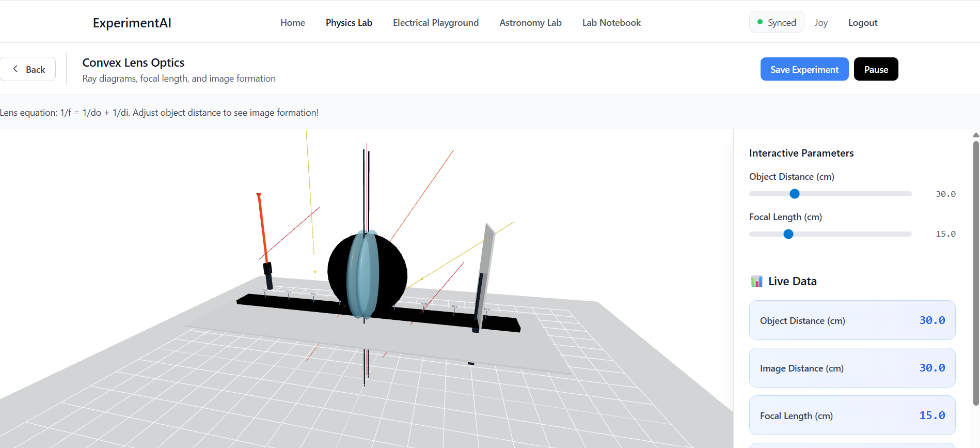Navigate to Astronomy Lab
This screenshot has height=448, width=980.
point(530,23)
